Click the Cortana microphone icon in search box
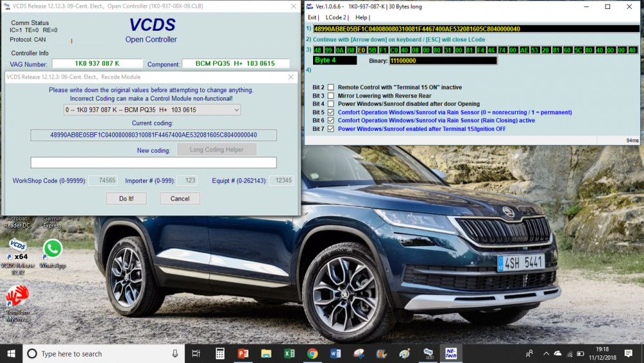The height and width of the screenshot is (363, 644). (x=175, y=353)
